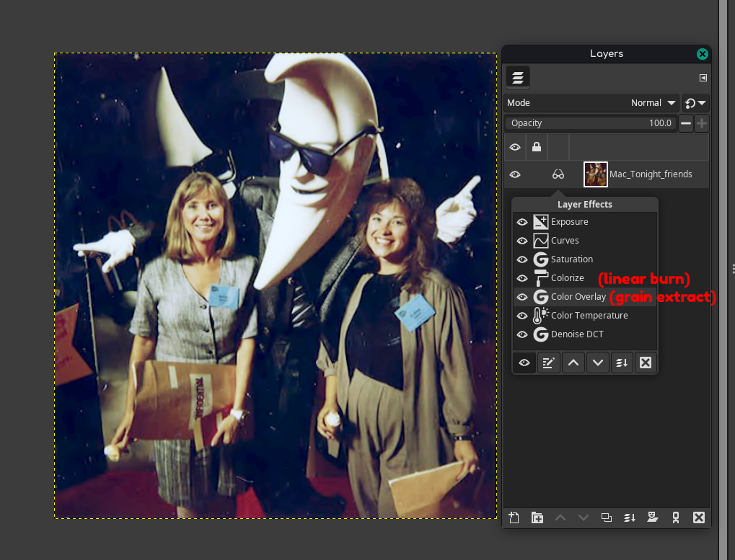Merge layer down from Layers panel
The width and height of the screenshot is (735, 560).
tap(630, 517)
